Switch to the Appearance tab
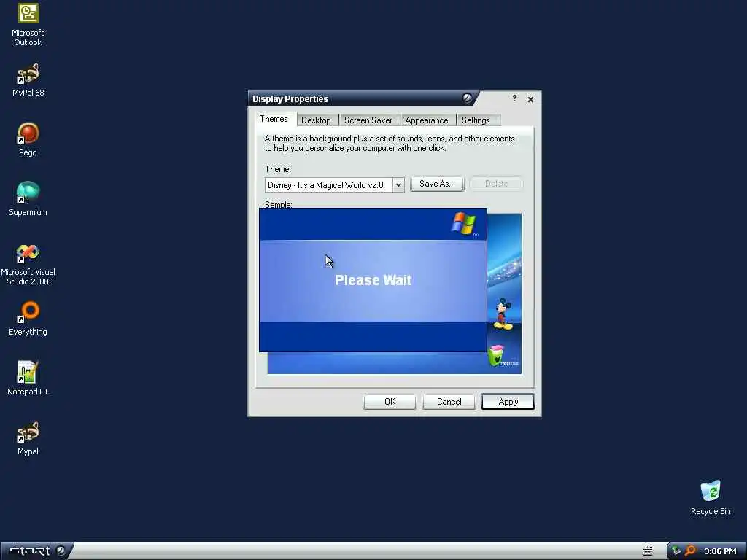 click(426, 120)
